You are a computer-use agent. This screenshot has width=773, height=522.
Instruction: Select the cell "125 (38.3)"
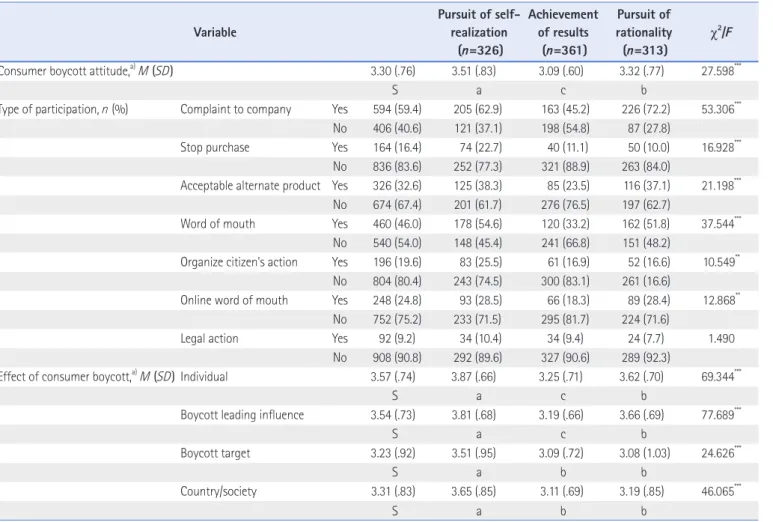point(478,186)
